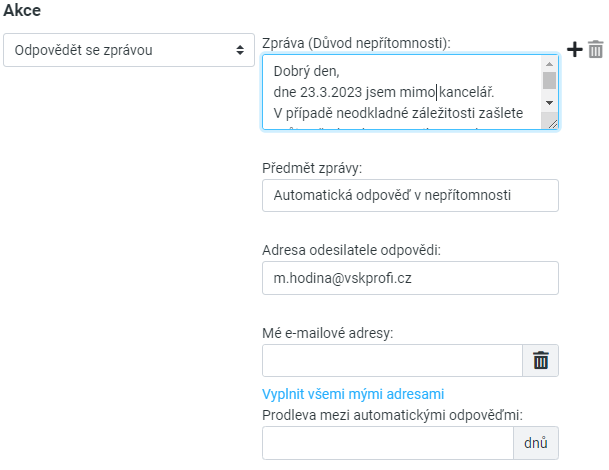
Task: Focus the subject field 'Automatická odpověď v nepřítomnosti'
Action: pos(410,195)
